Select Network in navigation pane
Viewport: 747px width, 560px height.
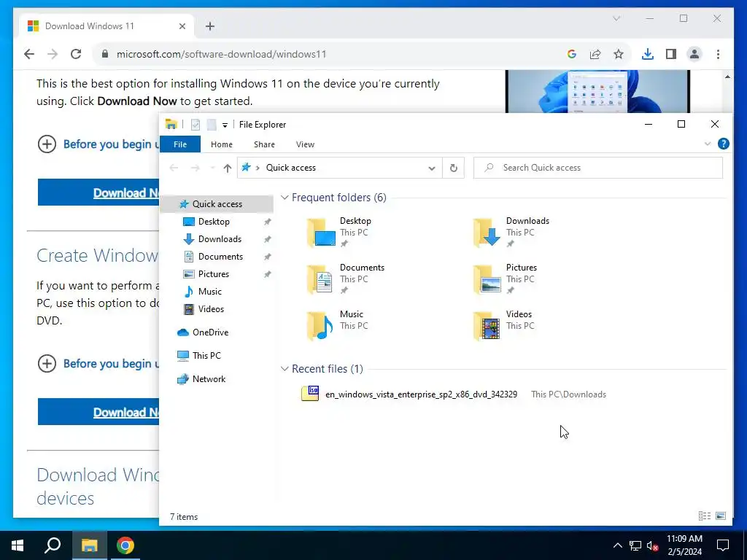(209, 379)
